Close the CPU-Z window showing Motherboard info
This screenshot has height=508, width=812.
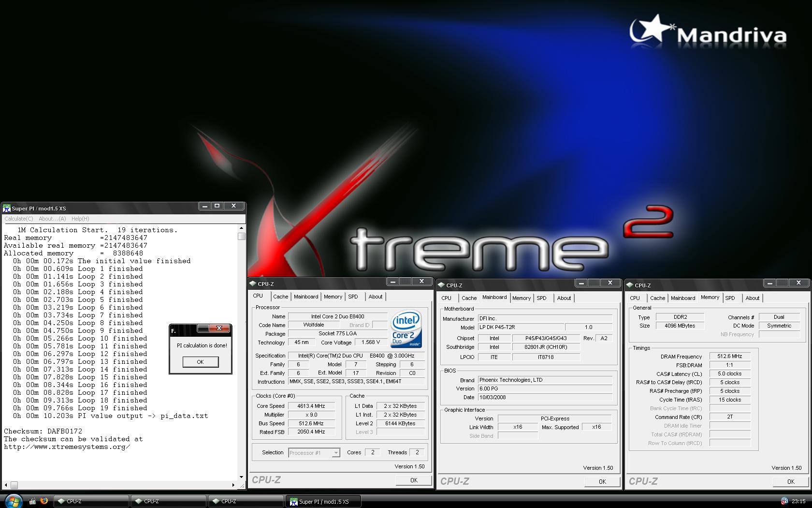coord(610,283)
